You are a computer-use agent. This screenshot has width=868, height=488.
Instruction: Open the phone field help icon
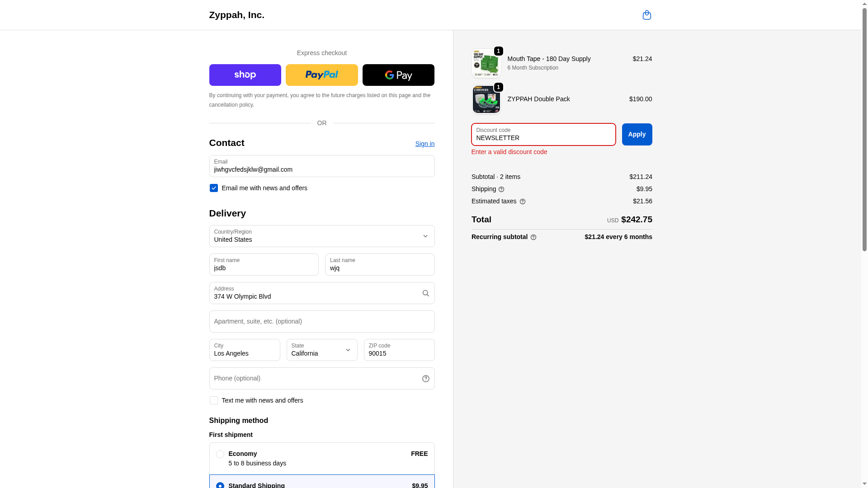tap(425, 379)
